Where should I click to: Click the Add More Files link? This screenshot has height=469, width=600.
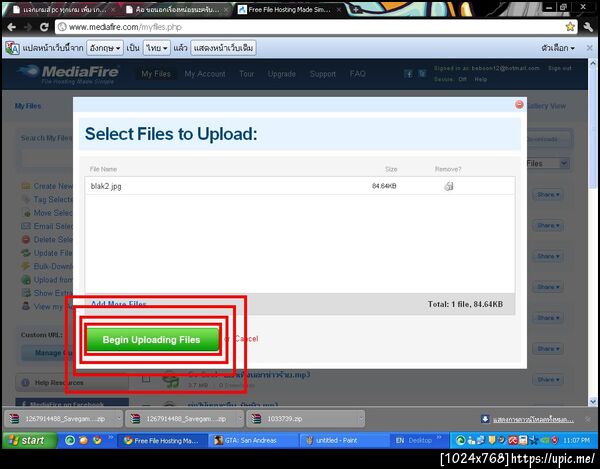[118, 304]
